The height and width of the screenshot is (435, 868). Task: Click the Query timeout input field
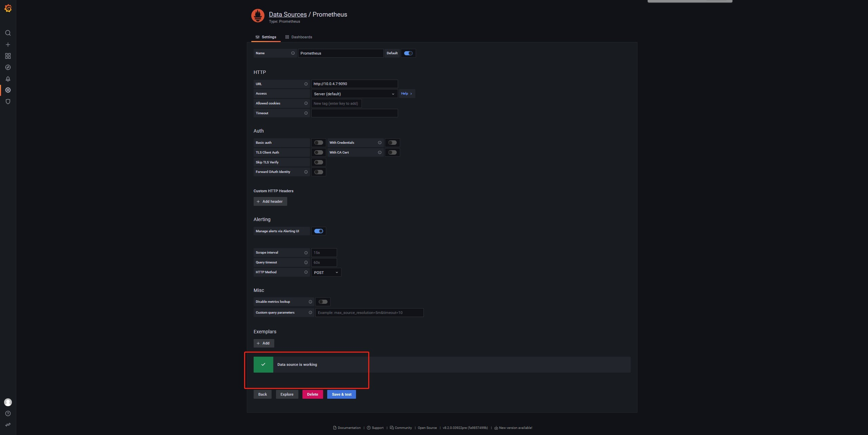324,263
